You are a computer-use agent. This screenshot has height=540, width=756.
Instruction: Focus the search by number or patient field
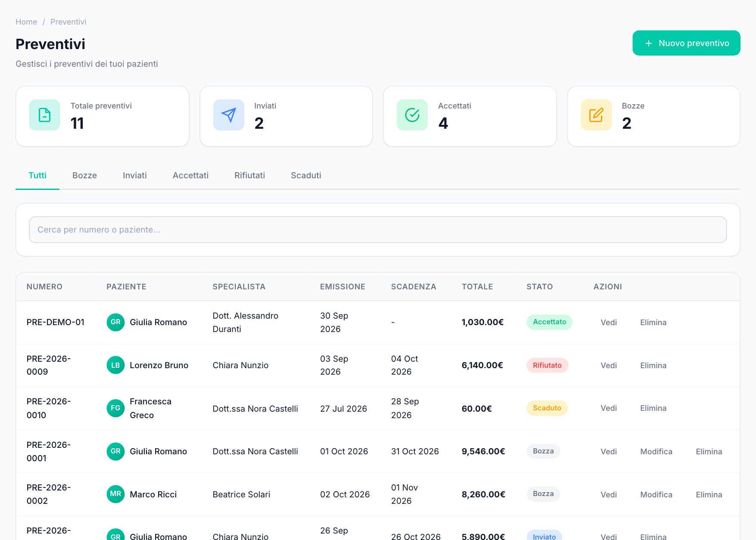click(x=378, y=230)
